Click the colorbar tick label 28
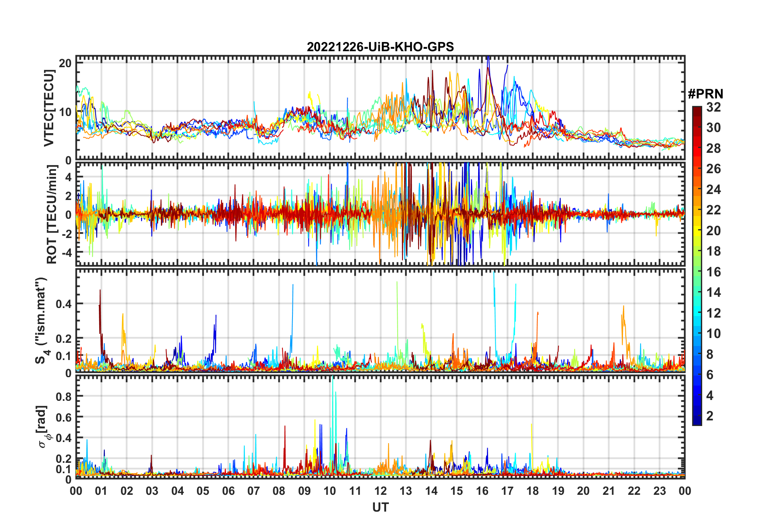This screenshot has height=532, width=761. tap(713, 148)
